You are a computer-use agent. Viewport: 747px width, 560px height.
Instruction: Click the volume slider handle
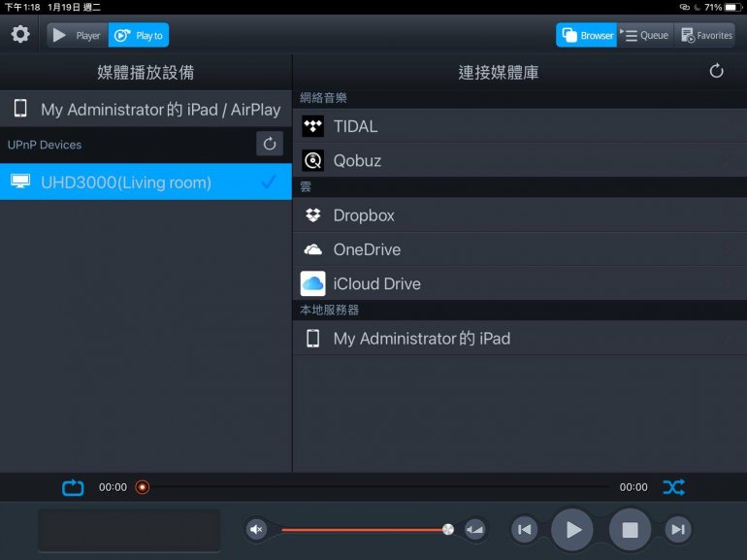448,529
